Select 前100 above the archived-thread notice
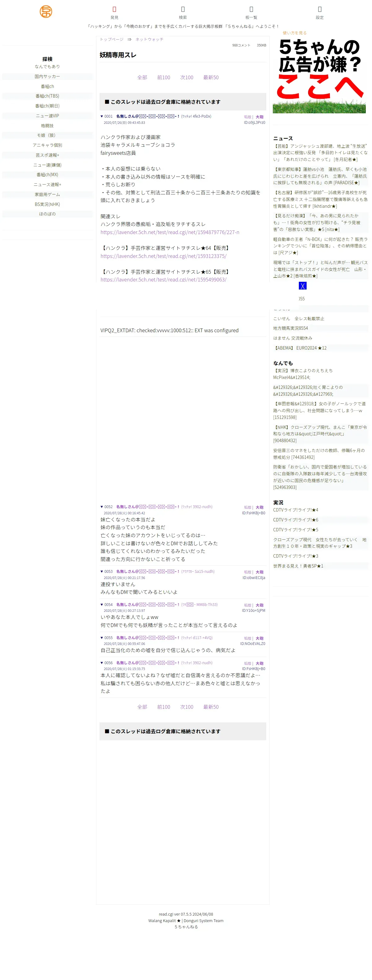This screenshot has width=372, height=980. (x=164, y=78)
